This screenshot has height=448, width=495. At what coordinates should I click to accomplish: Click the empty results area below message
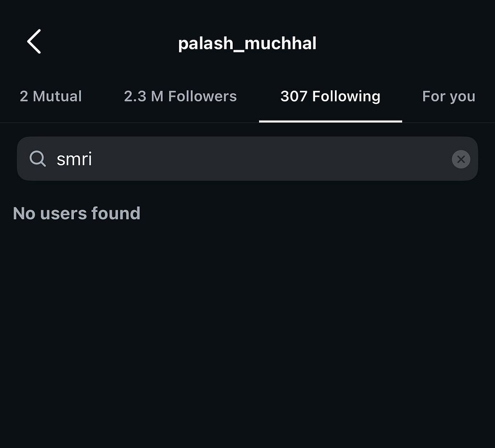(247, 330)
